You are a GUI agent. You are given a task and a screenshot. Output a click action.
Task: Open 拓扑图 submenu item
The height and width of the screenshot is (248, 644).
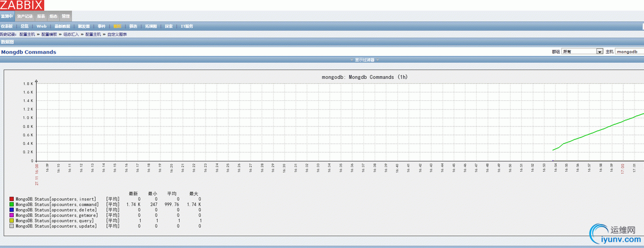[151, 26]
